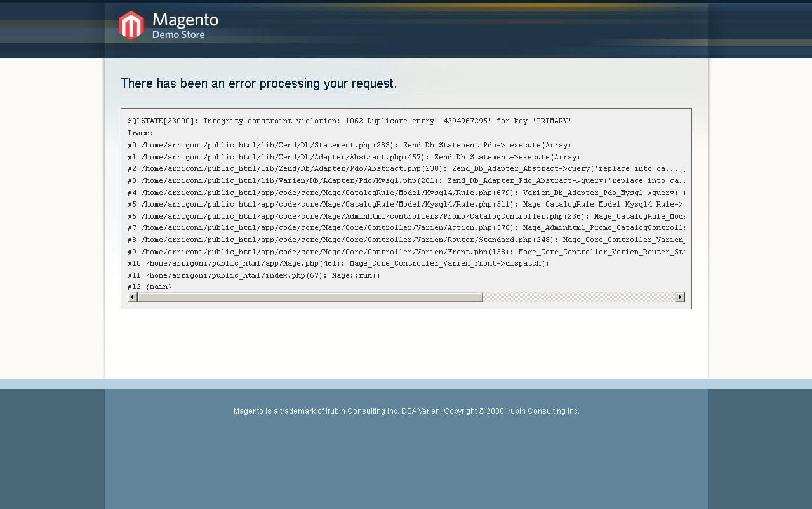Click trace line #10 Mage.php(461)
This screenshot has width=812, height=509.
[338, 263]
